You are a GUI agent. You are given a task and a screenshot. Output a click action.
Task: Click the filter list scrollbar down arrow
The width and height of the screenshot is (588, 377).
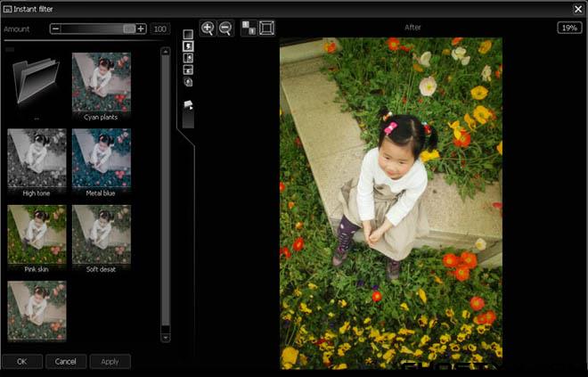[166, 338]
